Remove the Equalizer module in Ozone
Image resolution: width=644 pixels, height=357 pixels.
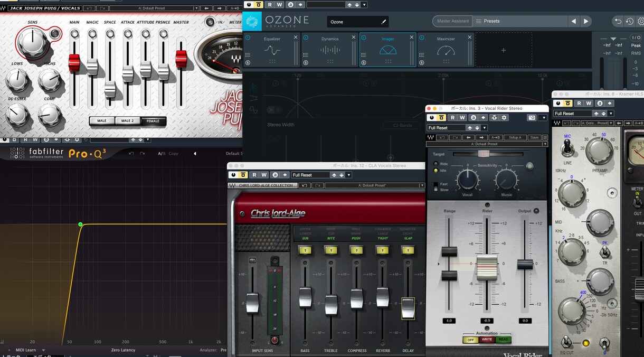pyautogui.click(x=296, y=37)
